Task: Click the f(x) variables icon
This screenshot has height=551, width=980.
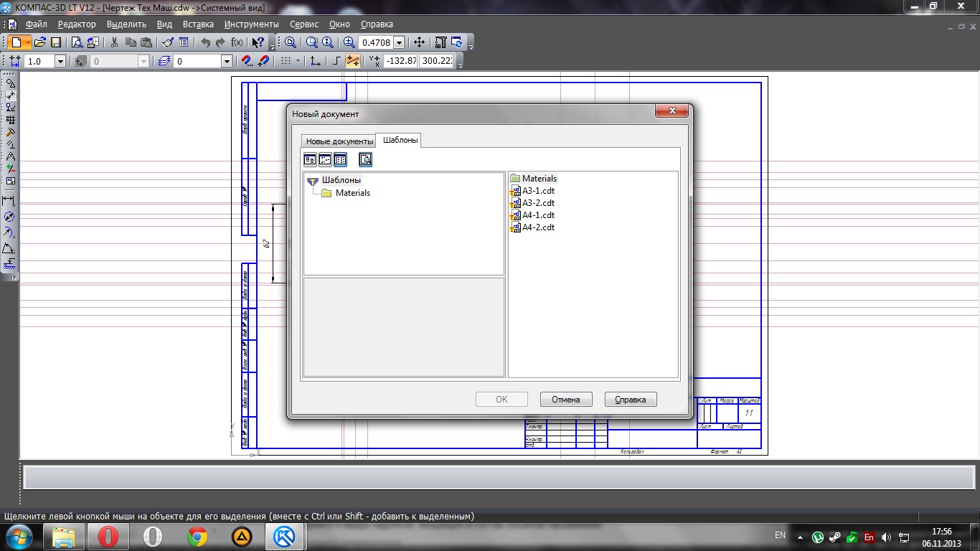Action: coord(237,42)
